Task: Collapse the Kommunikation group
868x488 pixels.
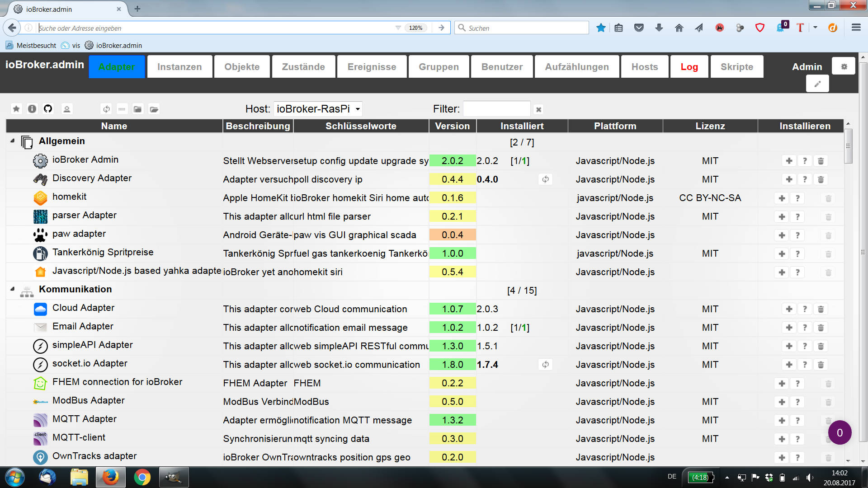Action: tap(12, 289)
